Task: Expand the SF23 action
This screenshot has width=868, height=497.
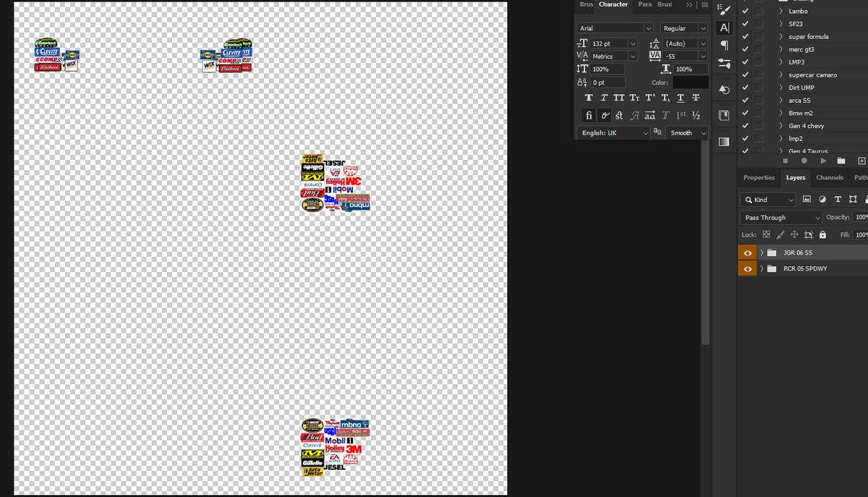Action: tap(782, 24)
